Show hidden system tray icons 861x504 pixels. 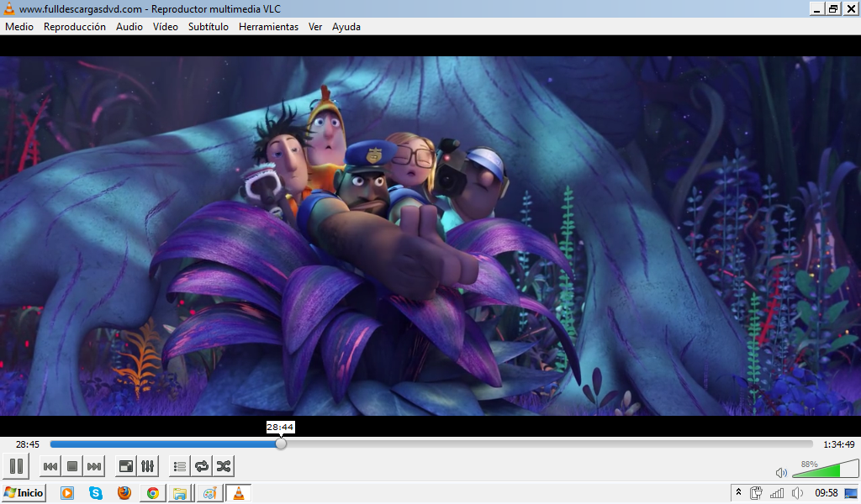click(x=738, y=492)
